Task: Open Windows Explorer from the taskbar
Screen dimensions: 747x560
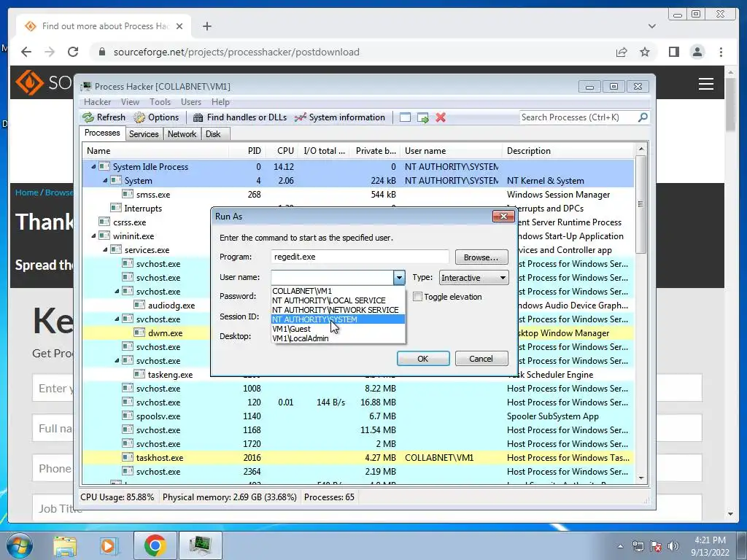Action: click(65, 545)
